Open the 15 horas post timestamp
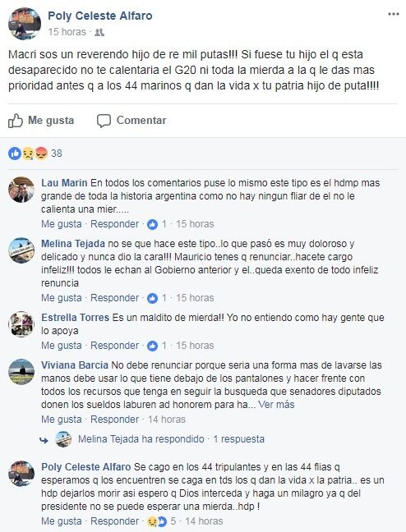406x532 pixels. [67, 32]
